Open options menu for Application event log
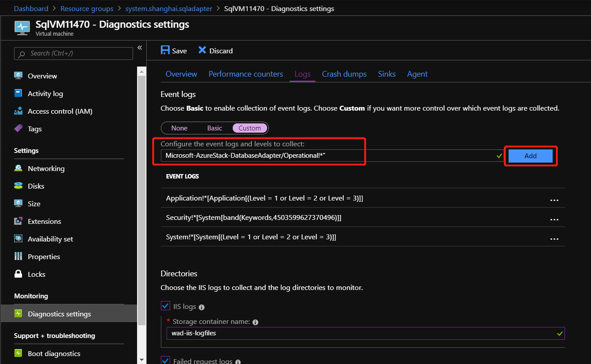The width and height of the screenshot is (591, 364). [x=554, y=200]
